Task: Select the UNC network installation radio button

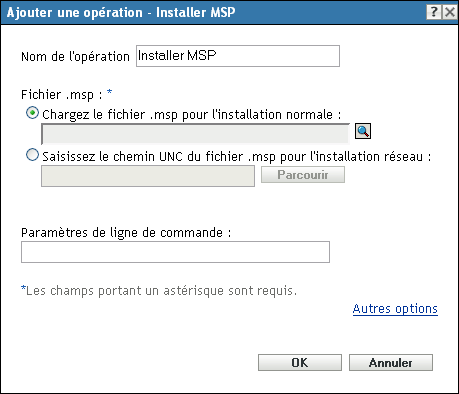Action: 32,155
